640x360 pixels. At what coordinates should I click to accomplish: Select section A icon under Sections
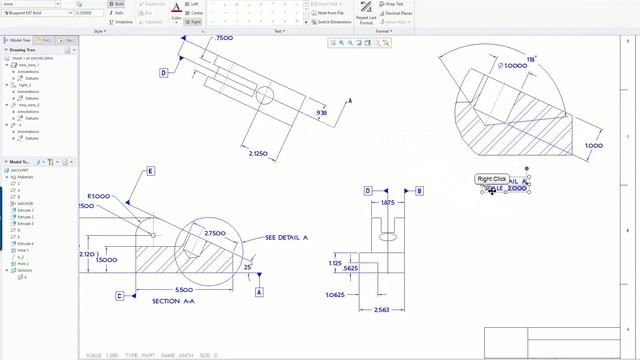tap(20, 277)
